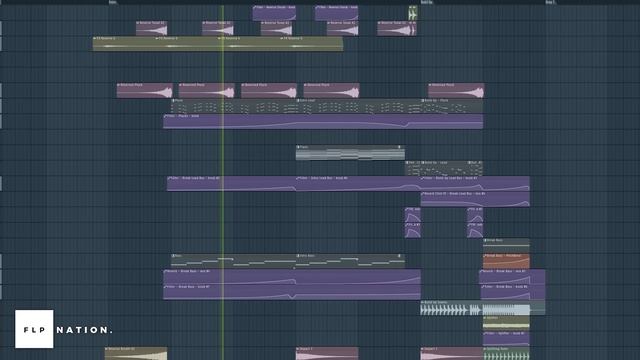Select the long Reverb - Break Bass automation clip
Viewport: 640px width, 360px height.
click(x=292, y=277)
